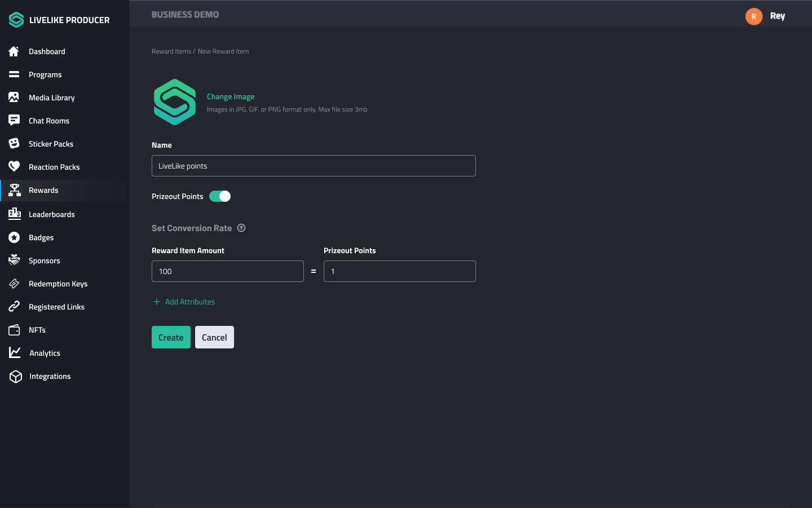Click the New Reward Item breadcrumb text
The image size is (812, 508).
pos(223,51)
